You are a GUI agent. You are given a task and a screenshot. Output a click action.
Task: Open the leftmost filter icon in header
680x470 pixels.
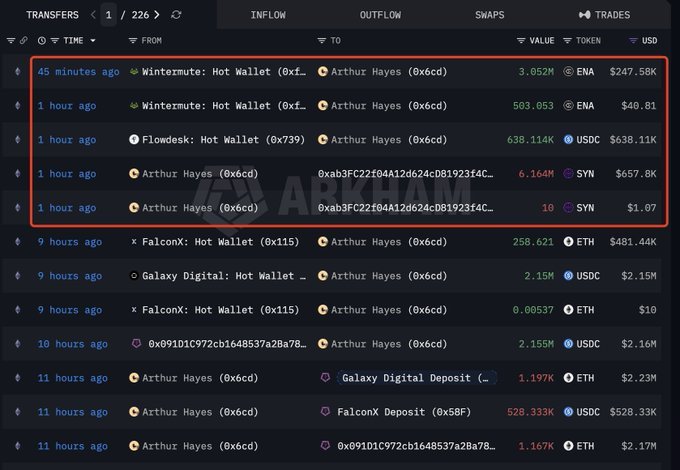(x=11, y=40)
